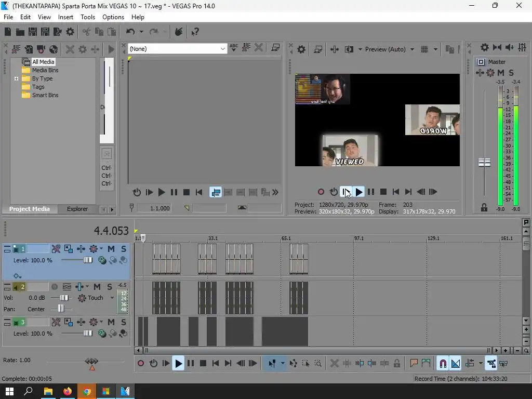Viewport: 532px width, 399px height.
Task: Click the timeline cursor position 4.4.053
Action: (111, 231)
